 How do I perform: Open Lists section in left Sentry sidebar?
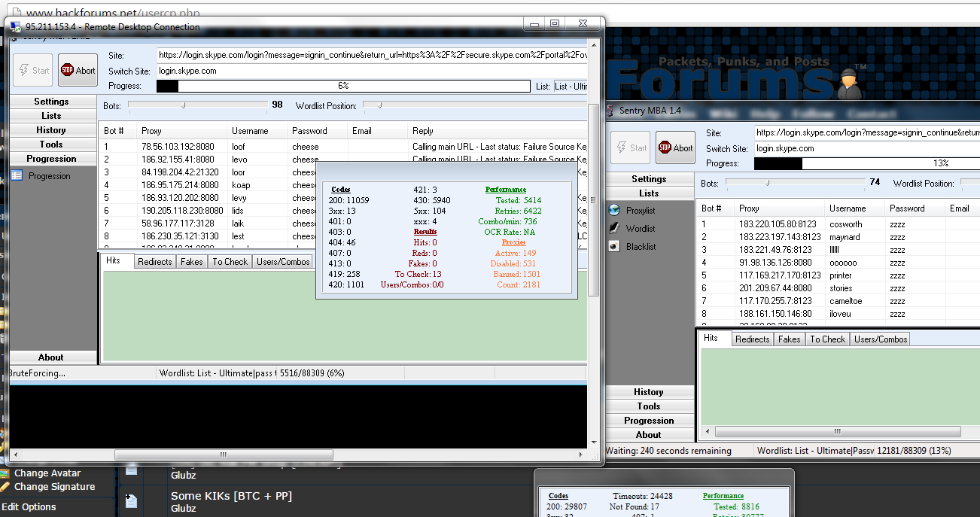pyautogui.click(x=51, y=116)
